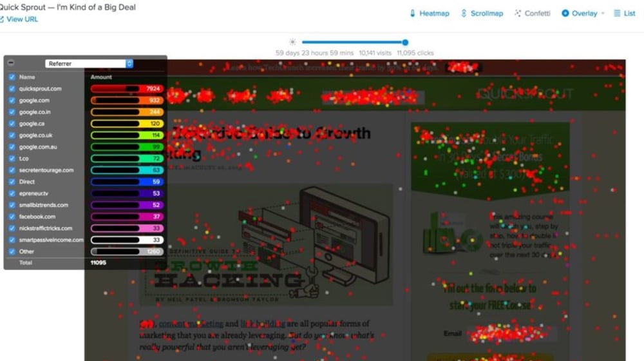The image size is (644, 361).
Task: Click the page title 'Quick Sprout — I'm Kind of a Big Deal'
Action: click(x=68, y=7)
